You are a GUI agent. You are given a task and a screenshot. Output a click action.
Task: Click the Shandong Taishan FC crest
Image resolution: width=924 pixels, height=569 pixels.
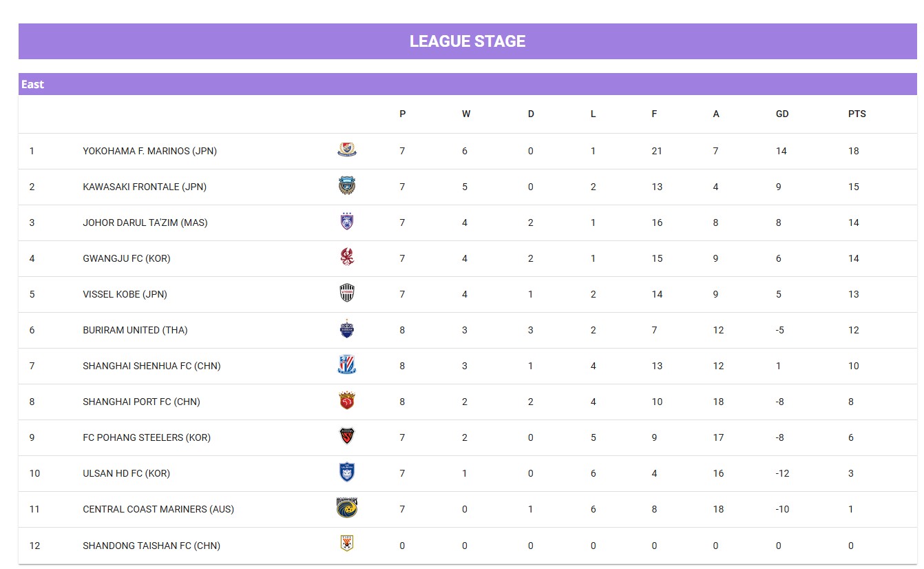(x=347, y=544)
